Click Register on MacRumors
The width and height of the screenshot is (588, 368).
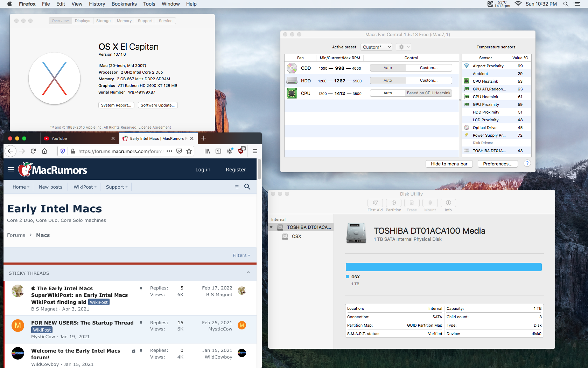(x=236, y=170)
